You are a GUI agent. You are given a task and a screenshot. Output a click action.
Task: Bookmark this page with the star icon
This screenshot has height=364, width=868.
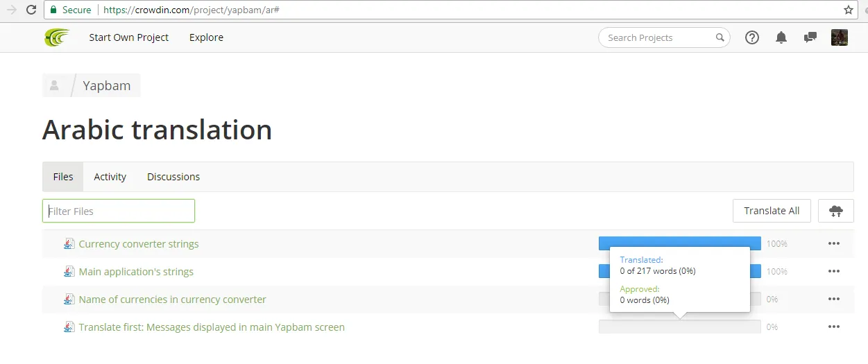click(x=849, y=10)
